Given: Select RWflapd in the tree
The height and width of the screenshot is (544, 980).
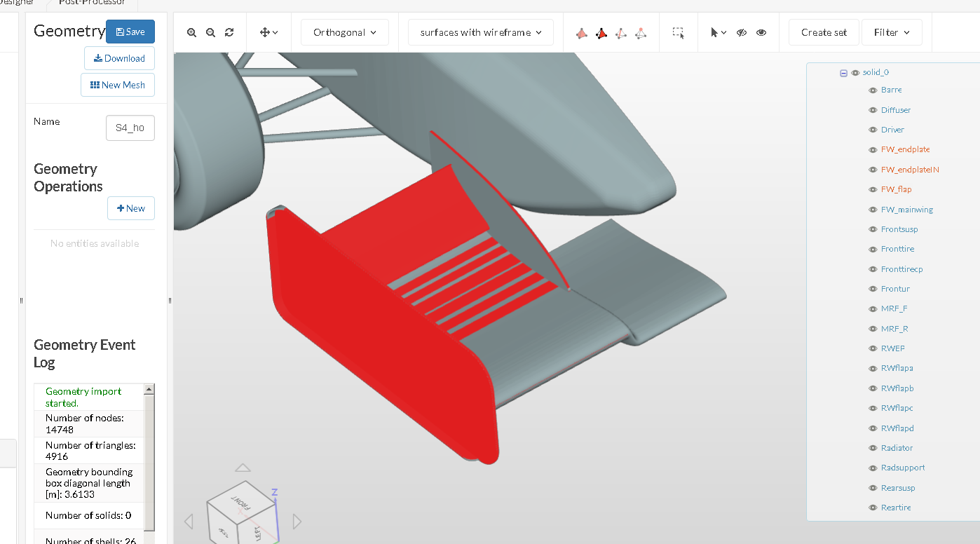Looking at the screenshot, I should pos(897,428).
